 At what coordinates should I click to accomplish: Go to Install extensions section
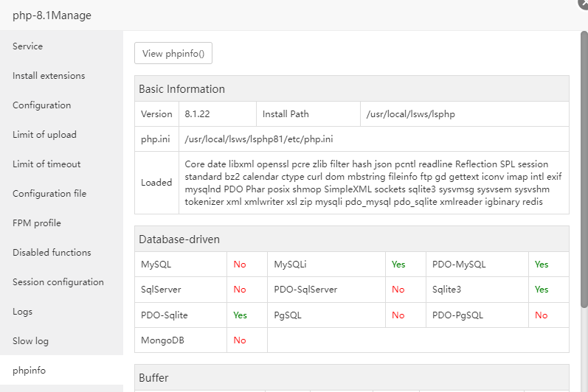point(49,76)
